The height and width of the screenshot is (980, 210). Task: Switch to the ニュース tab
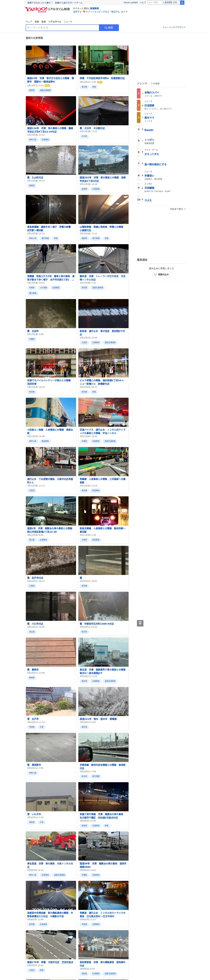point(68,22)
